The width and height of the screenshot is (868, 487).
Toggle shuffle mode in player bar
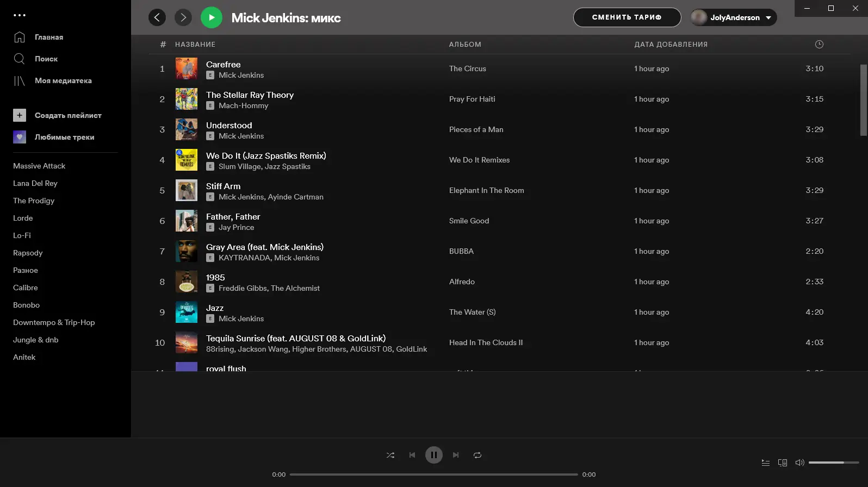(390, 455)
